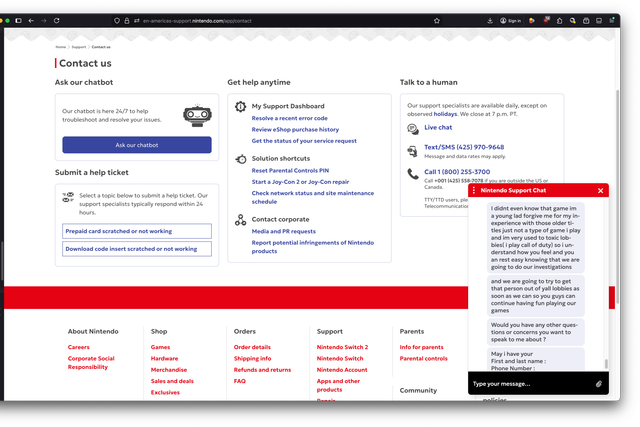Screen dimensions: 640x427
Task: Open the Apps and other products footer link
Action: click(x=338, y=385)
